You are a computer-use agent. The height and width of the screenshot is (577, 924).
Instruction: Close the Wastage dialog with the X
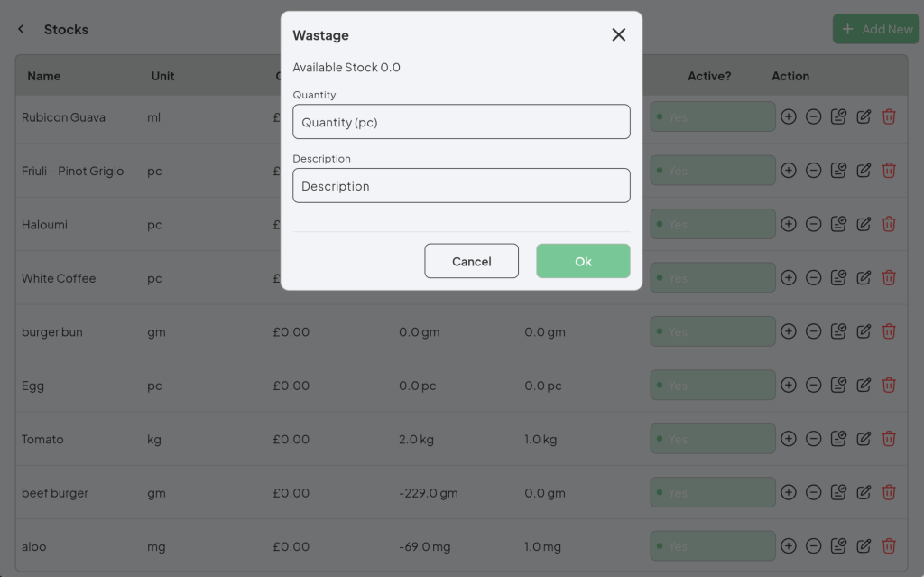click(x=618, y=34)
